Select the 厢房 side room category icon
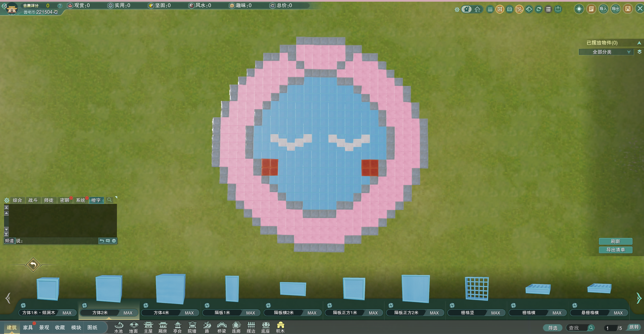 pos(163,327)
